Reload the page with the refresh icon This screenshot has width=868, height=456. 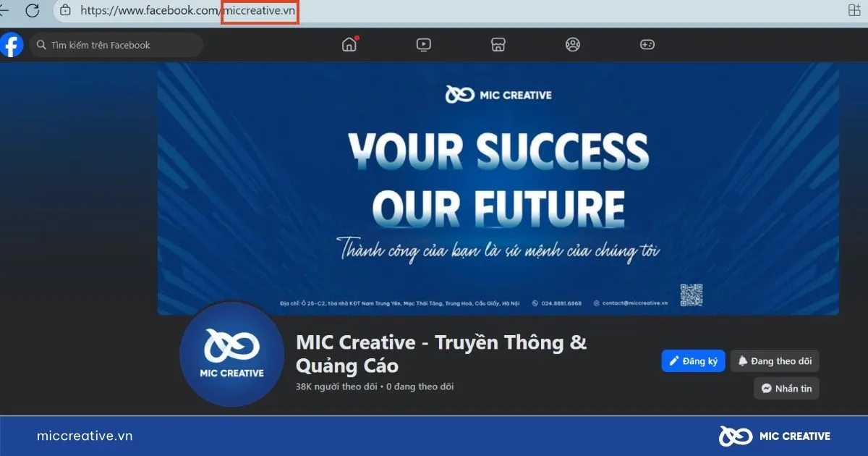pyautogui.click(x=33, y=12)
